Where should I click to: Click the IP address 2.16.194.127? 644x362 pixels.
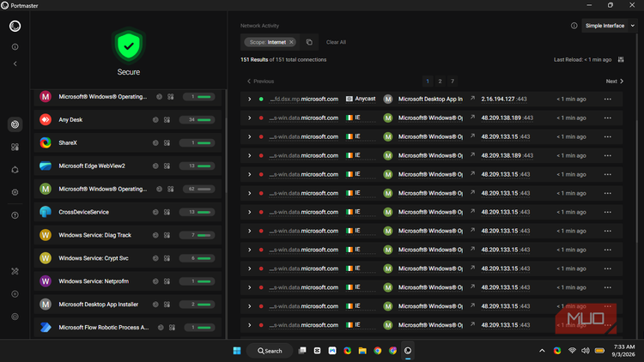[498, 99]
